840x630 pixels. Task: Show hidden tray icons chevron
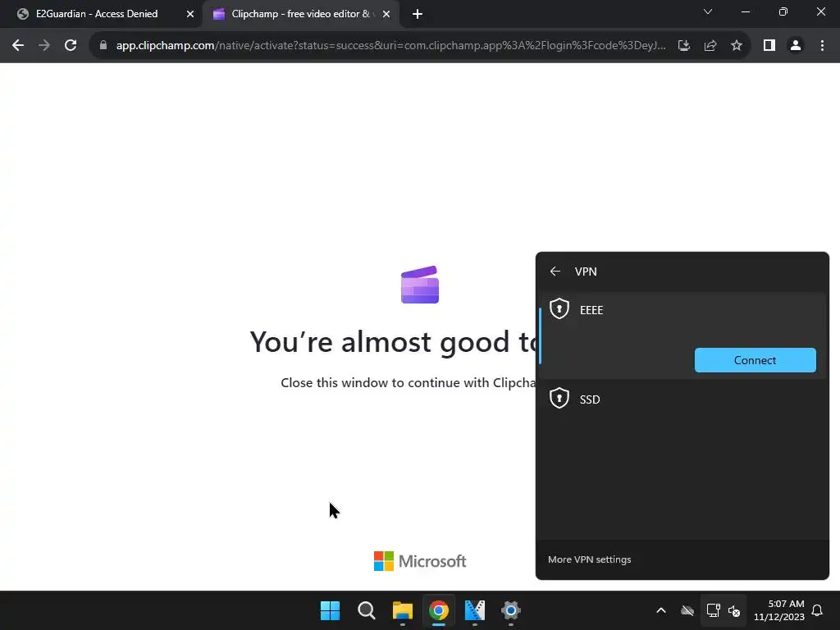[x=661, y=610]
